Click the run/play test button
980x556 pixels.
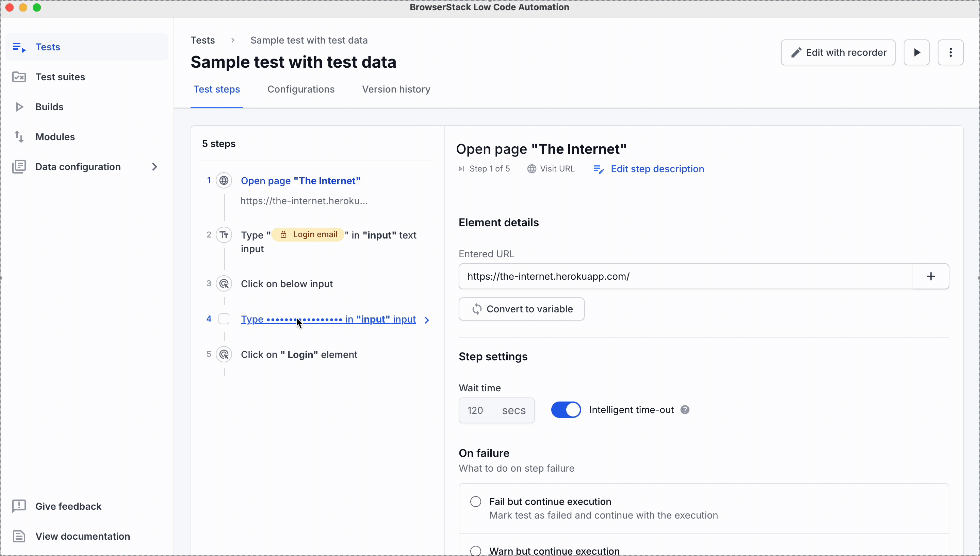917,52
